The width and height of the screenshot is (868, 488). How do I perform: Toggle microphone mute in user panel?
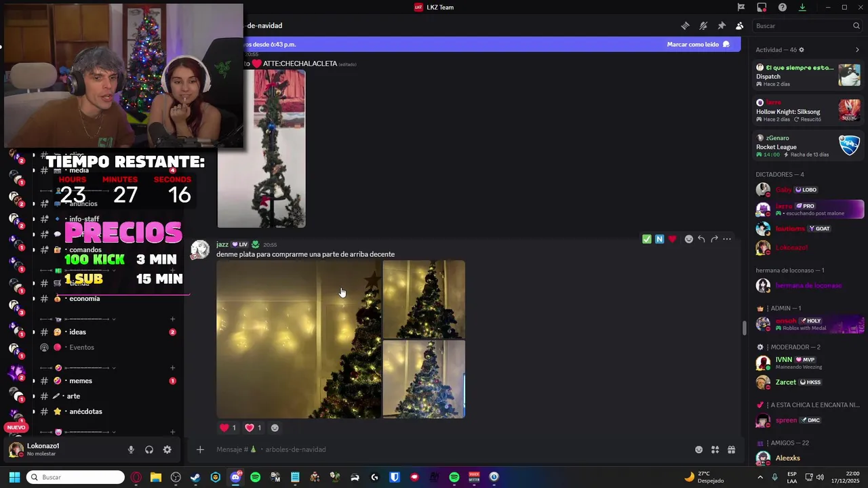[x=131, y=449]
